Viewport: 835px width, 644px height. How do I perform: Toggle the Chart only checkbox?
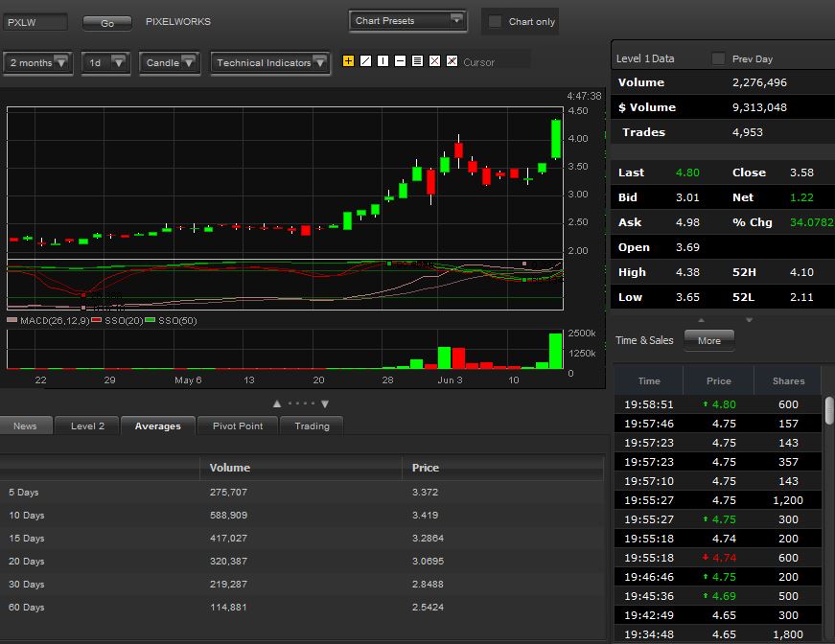[x=496, y=21]
